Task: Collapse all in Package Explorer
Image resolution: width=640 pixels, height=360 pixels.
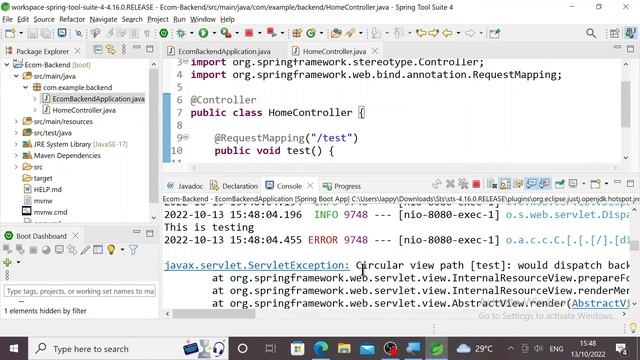Action: [x=98, y=50]
